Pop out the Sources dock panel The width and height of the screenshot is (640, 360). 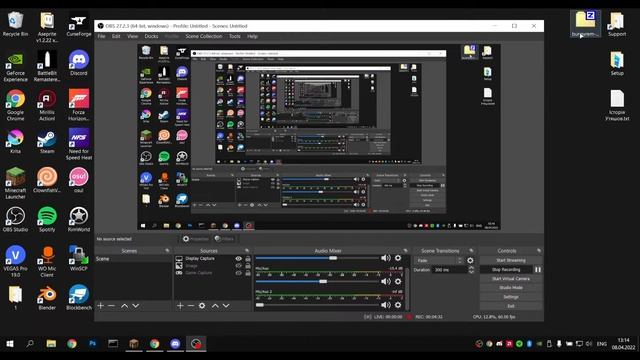click(247, 251)
